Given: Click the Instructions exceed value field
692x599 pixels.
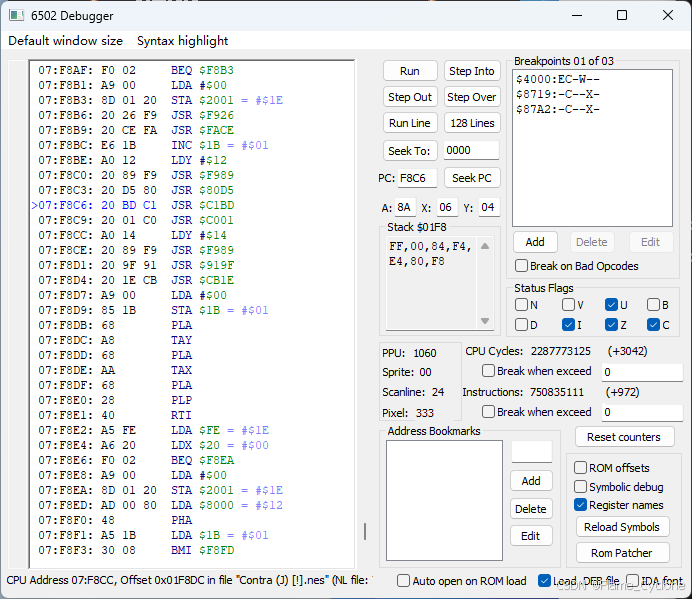Looking at the screenshot, I should [x=642, y=412].
